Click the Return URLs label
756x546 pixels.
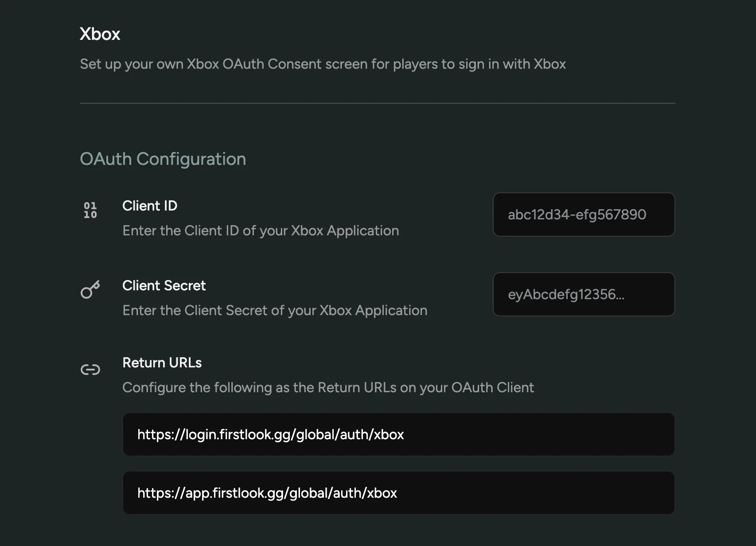click(162, 363)
